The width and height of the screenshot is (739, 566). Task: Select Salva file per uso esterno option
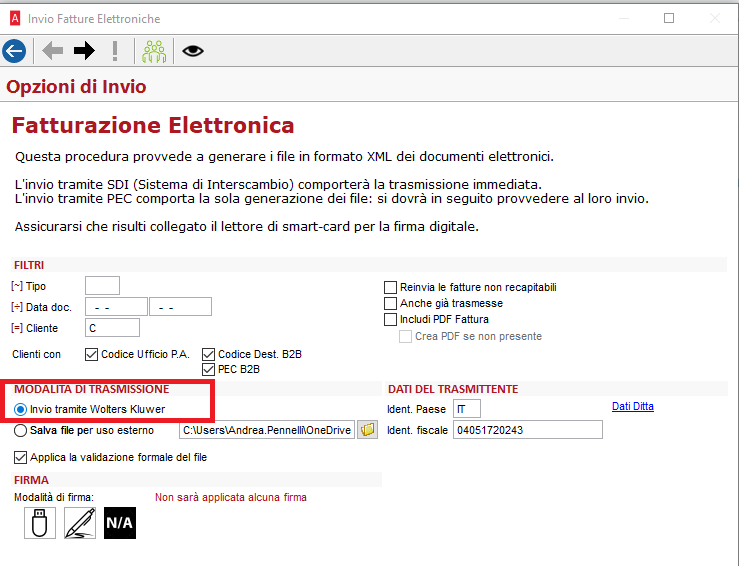pos(20,430)
